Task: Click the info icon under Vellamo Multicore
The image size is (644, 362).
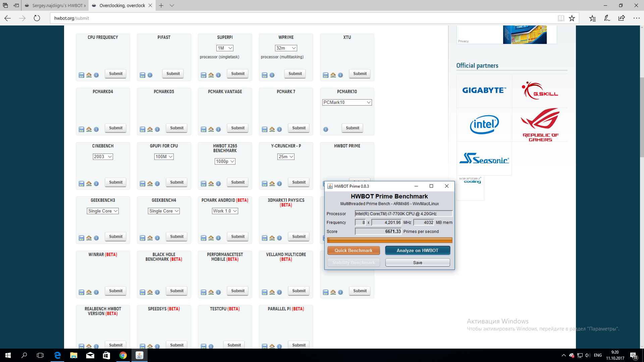Action: (279, 292)
